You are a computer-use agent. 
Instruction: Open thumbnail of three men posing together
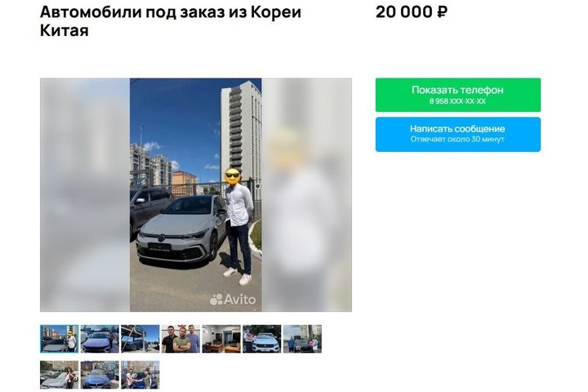(x=180, y=339)
